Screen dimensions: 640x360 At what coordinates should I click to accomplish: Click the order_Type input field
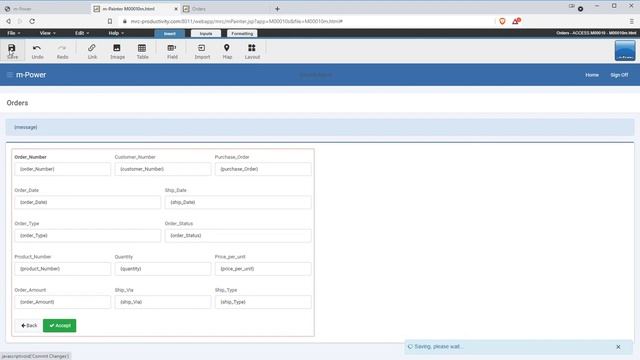(x=88, y=236)
